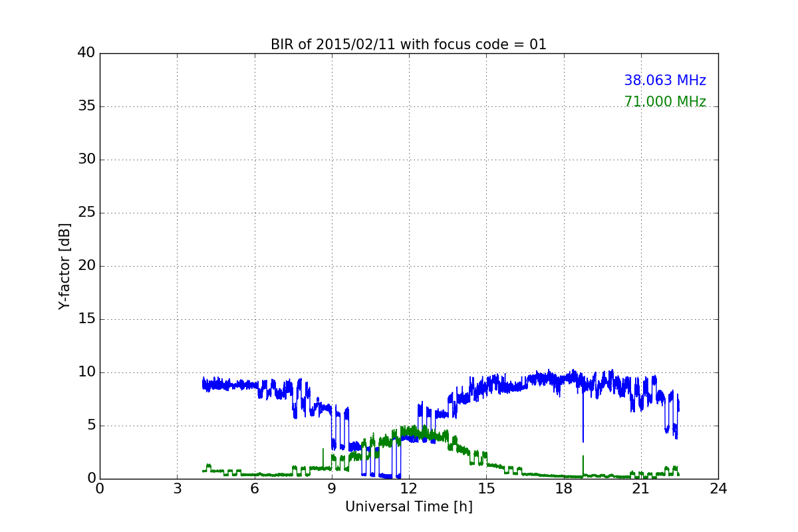Click the x-axis tick label '21'
This screenshot has width=798, height=532.
point(641,488)
